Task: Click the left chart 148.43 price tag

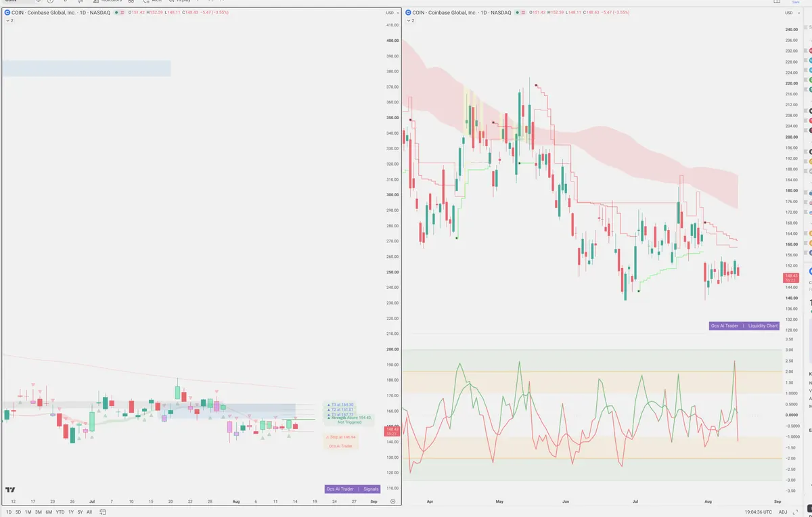Action: 391,430
